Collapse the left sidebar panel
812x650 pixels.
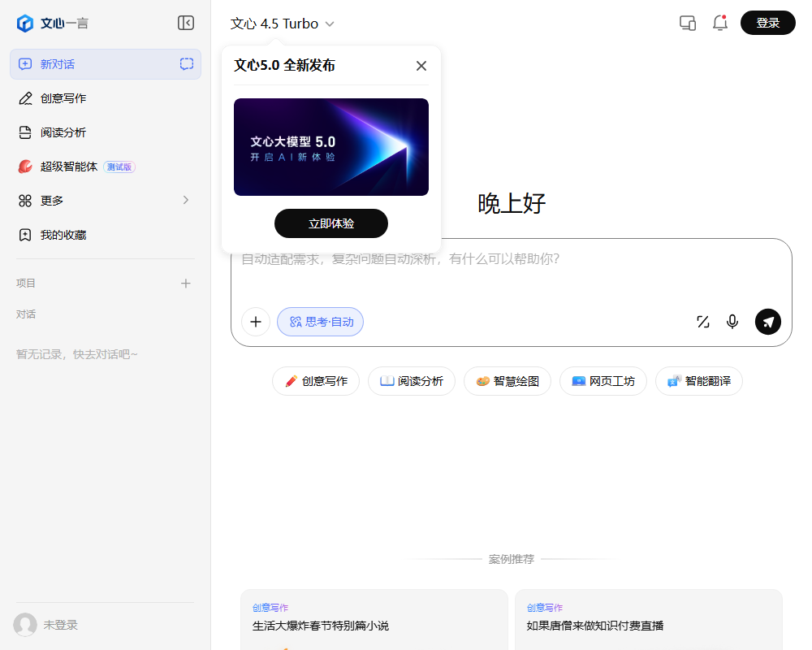[186, 23]
